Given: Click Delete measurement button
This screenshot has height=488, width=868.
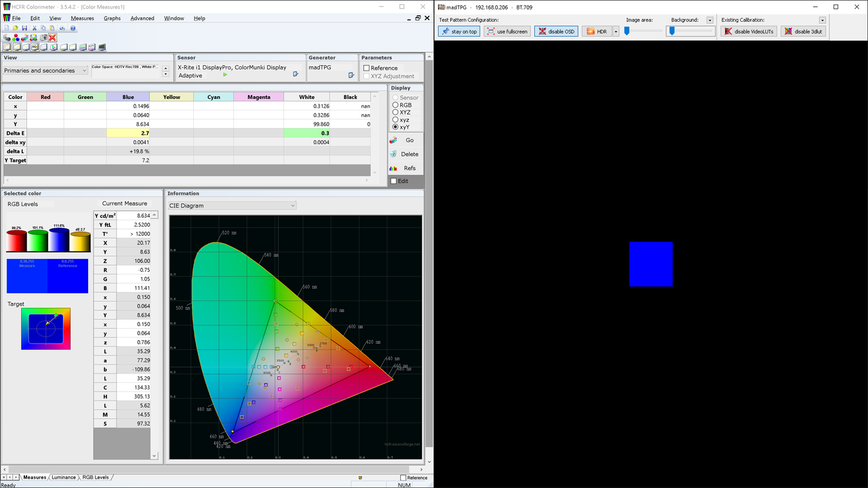Looking at the screenshot, I should [405, 154].
